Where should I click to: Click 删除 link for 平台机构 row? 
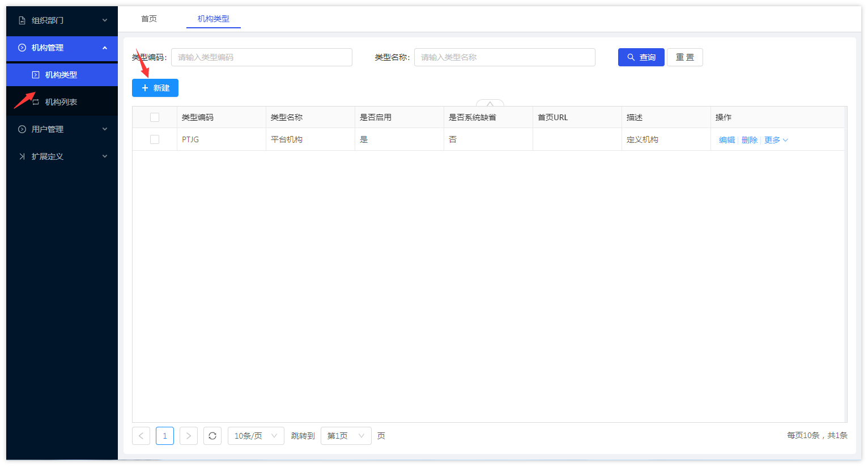pos(750,140)
